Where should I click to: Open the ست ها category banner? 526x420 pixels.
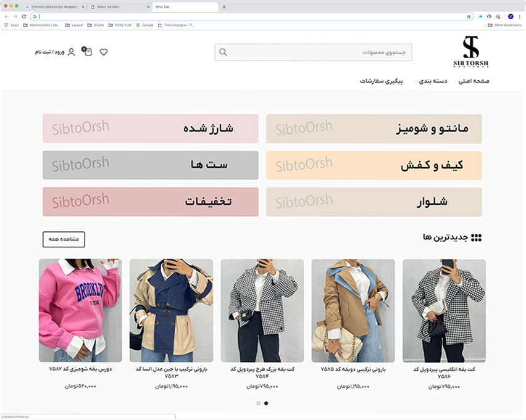pyautogui.click(x=151, y=165)
